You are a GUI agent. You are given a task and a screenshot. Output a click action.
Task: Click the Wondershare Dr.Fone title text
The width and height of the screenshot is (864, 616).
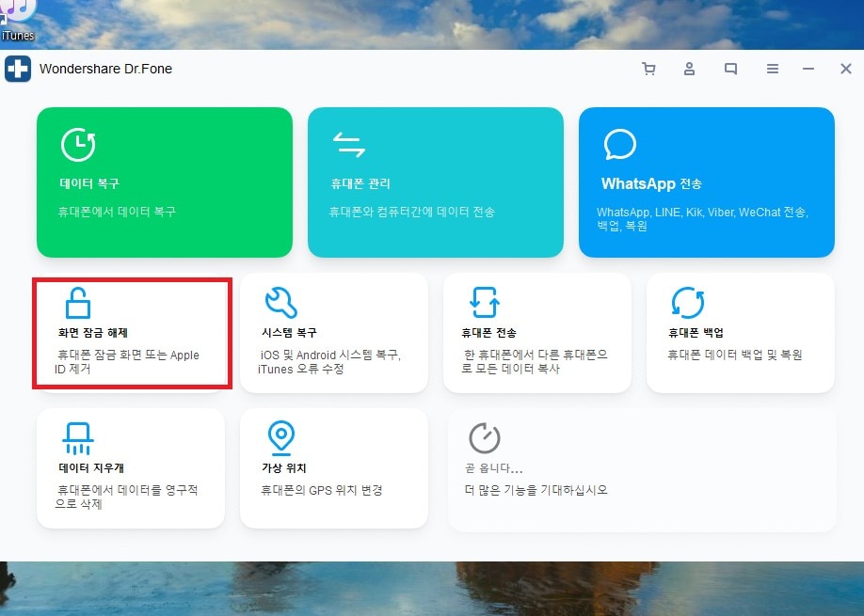(x=105, y=69)
